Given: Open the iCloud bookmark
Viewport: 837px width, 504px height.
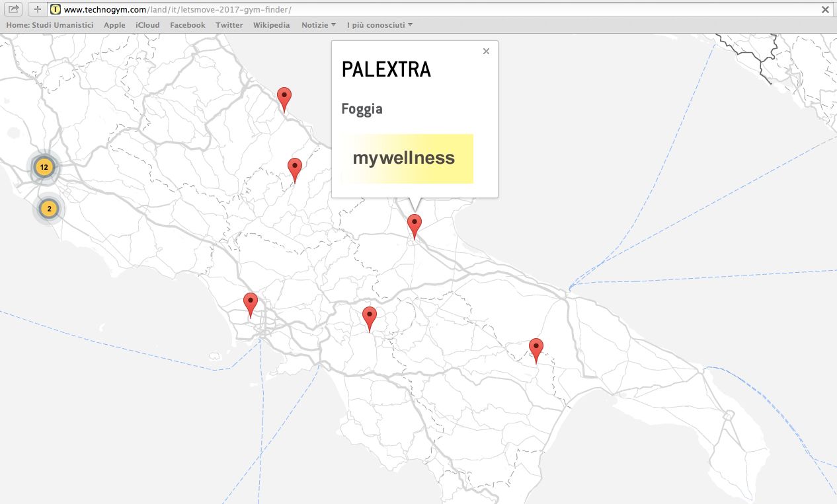Looking at the screenshot, I should point(147,25).
